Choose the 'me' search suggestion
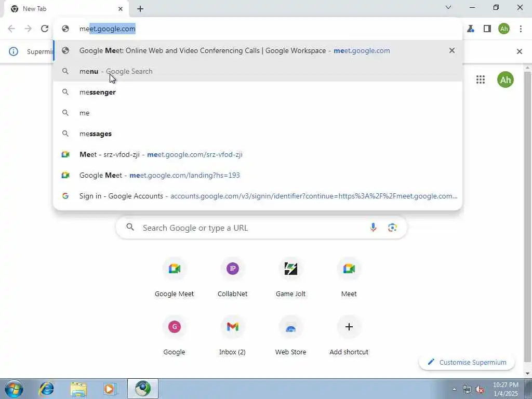The width and height of the screenshot is (532, 399). (x=258, y=113)
